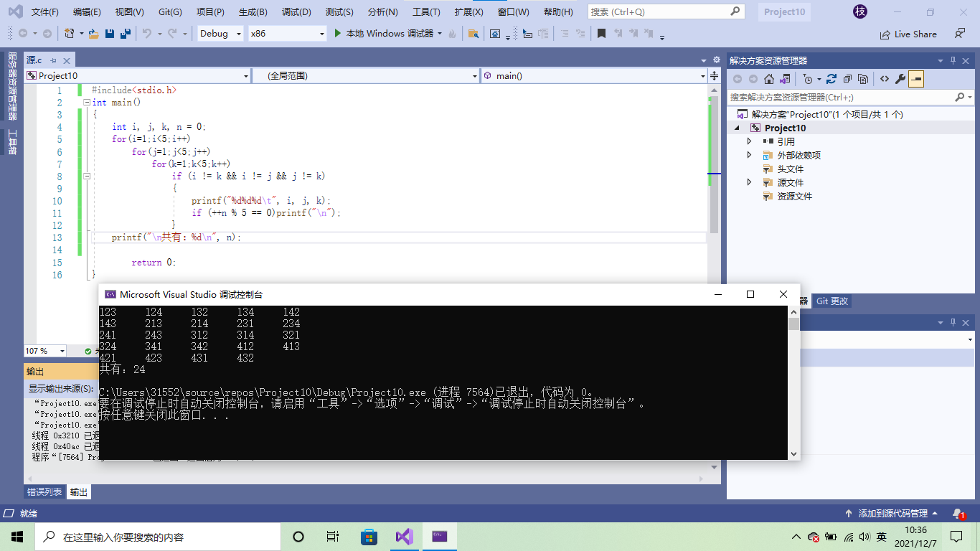Image resolution: width=980 pixels, height=551 pixels.
Task: Open notifications bell in status bar
Action: [x=958, y=514]
